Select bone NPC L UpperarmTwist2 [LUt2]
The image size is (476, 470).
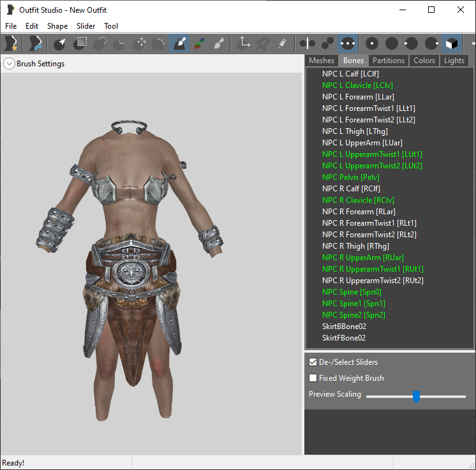pyautogui.click(x=372, y=166)
